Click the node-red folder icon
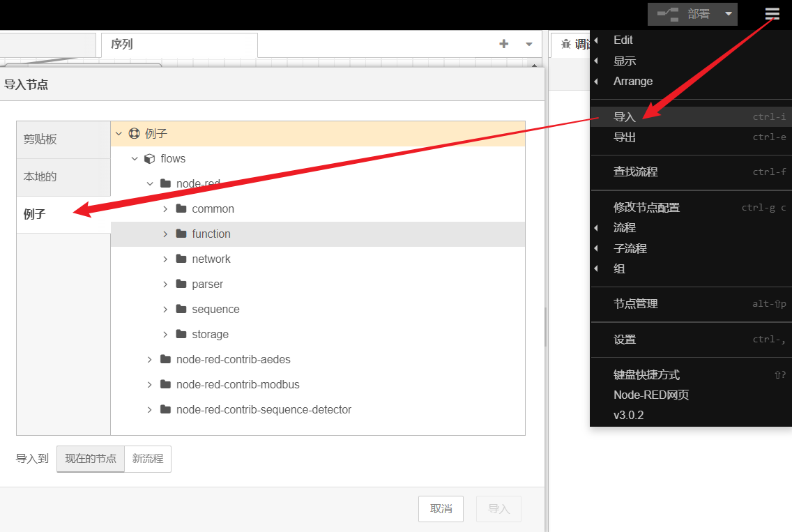This screenshot has height=532, width=792. coord(165,183)
